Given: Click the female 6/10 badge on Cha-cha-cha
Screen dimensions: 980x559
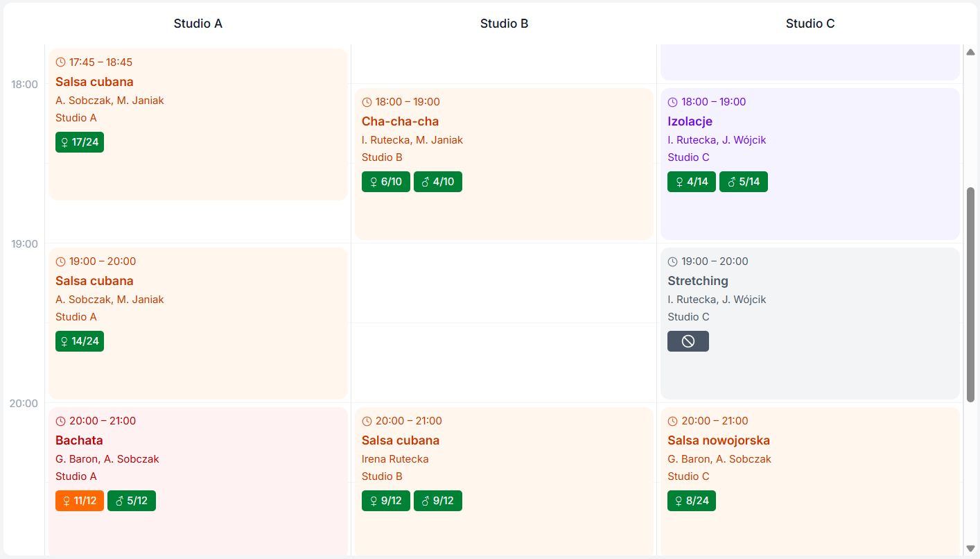Looking at the screenshot, I should 385,182.
